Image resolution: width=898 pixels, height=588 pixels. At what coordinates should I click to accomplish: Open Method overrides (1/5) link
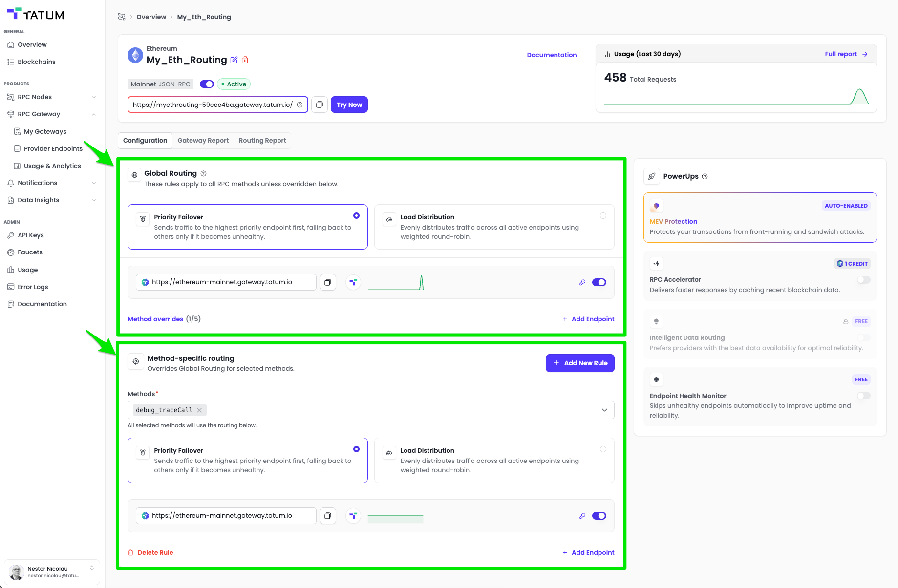(x=164, y=319)
